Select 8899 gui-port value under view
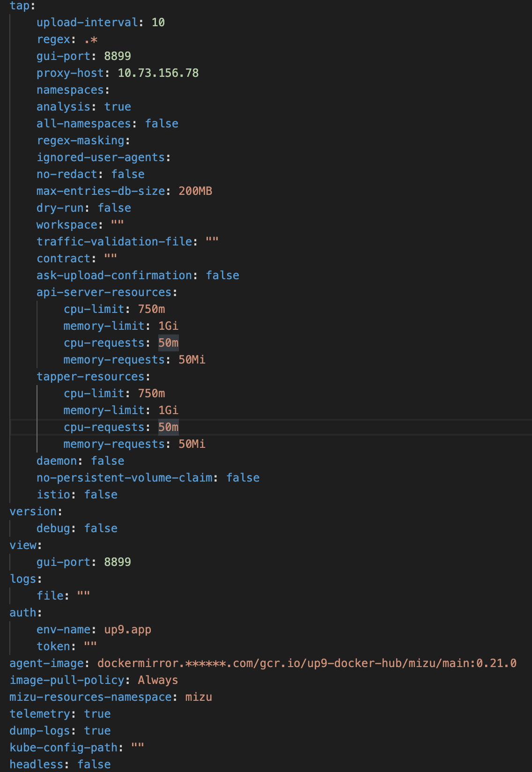This screenshot has height=772, width=532. coord(118,562)
